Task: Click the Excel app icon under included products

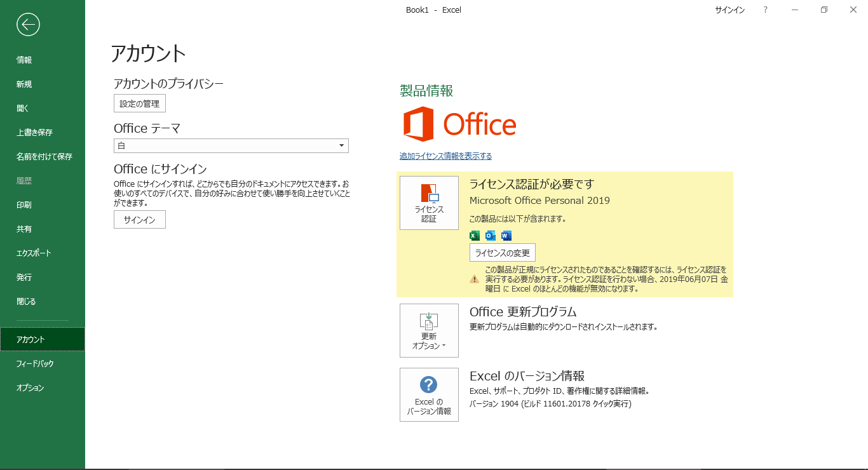Action: 474,236
